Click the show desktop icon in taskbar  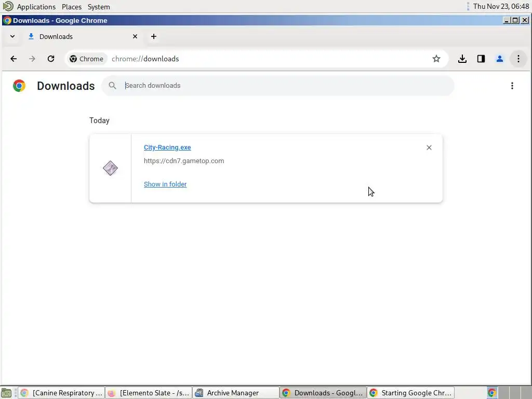tap(6, 393)
